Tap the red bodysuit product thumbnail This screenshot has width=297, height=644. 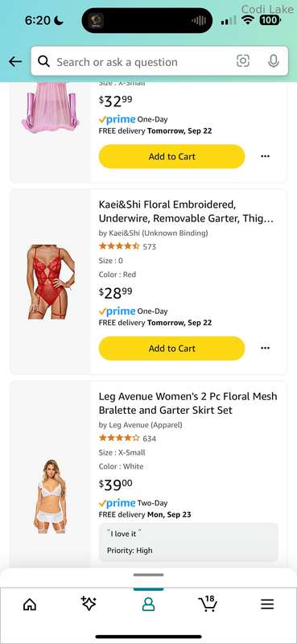(x=52, y=282)
